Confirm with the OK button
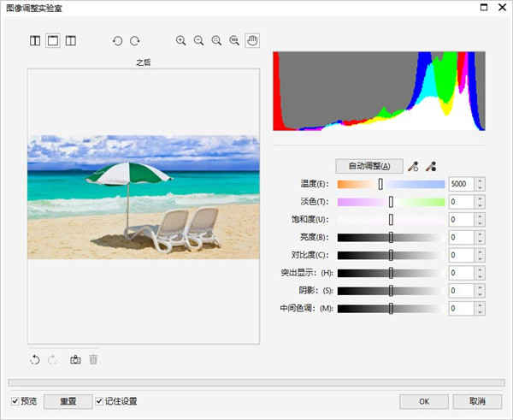 click(x=424, y=401)
